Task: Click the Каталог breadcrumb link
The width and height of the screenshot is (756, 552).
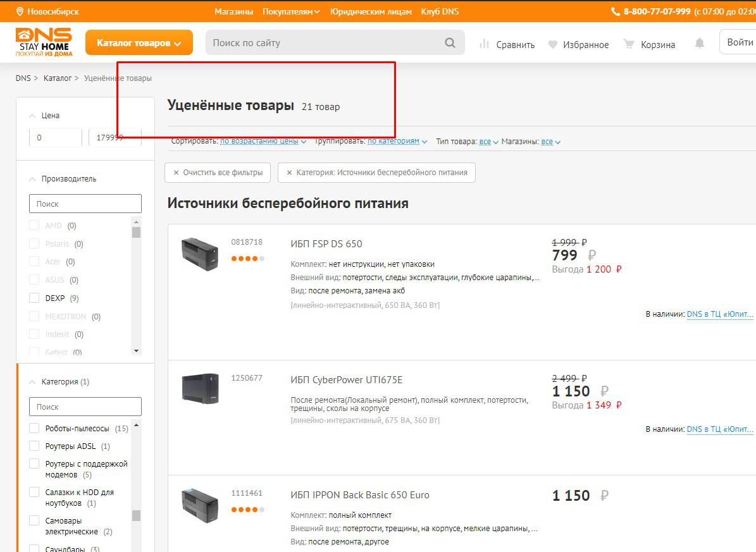Action: [58, 78]
